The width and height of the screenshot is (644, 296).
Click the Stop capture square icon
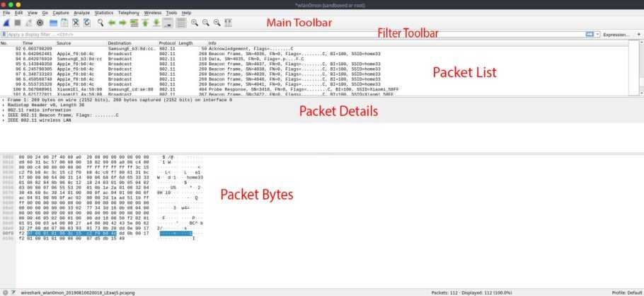click(18, 23)
